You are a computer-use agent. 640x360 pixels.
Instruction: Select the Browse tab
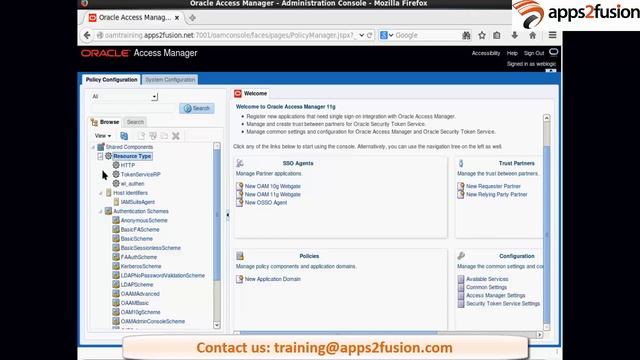(105, 122)
